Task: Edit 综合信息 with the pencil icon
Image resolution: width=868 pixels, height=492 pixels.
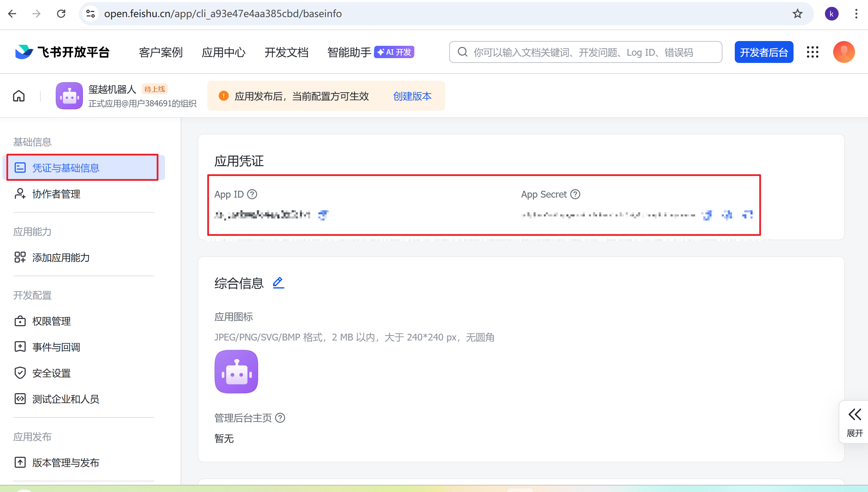Action: (x=278, y=283)
